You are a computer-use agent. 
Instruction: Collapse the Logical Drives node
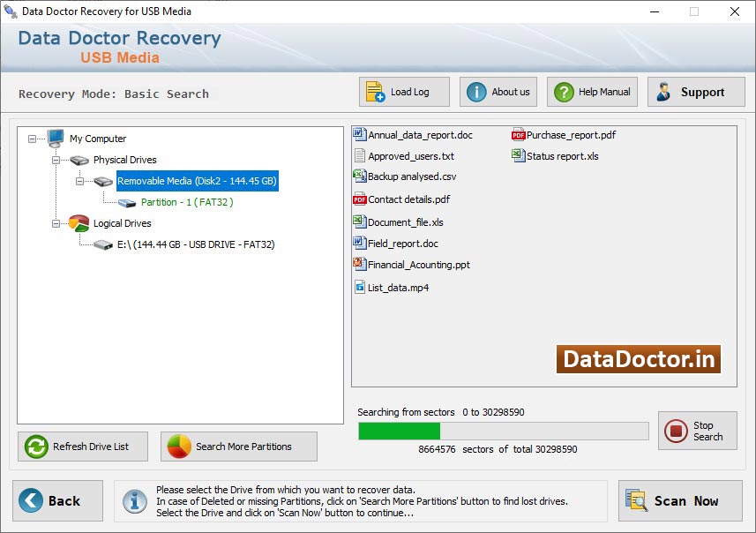point(56,223)
